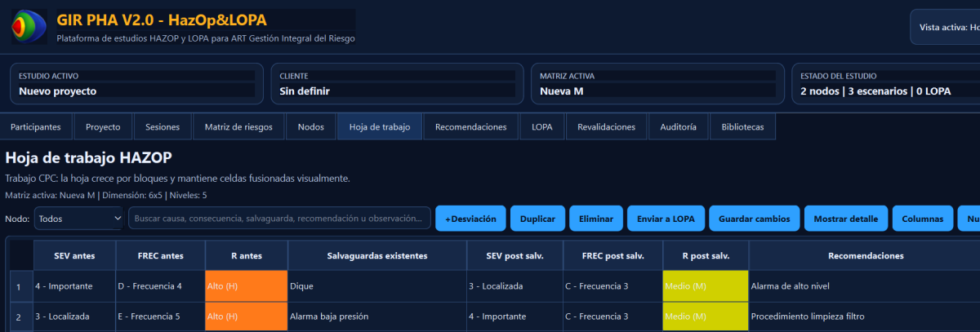This screenshot has height=332, width=980.
Task: Click the Mostrar detalle button
Action: (845, 219)
